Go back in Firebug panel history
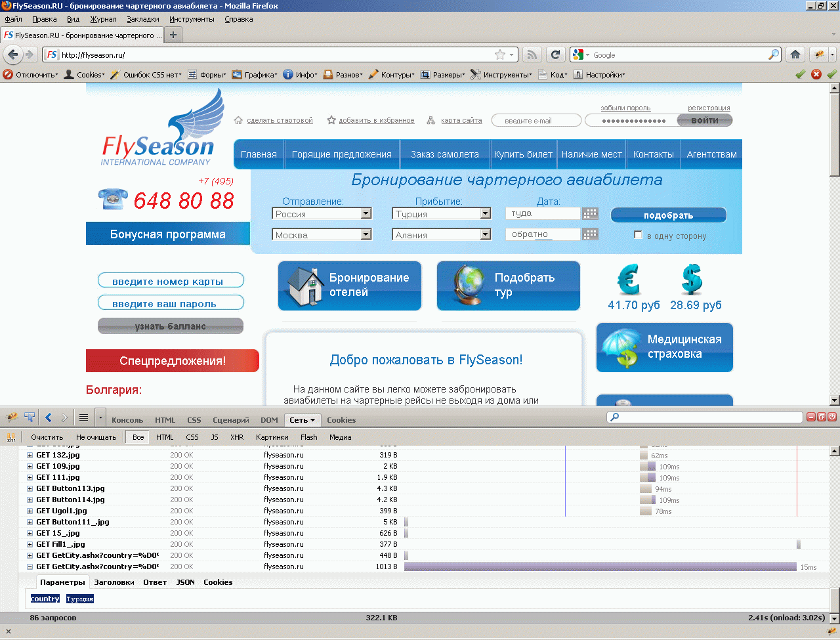This screenshot has width=840, height=640. (48, 417)
